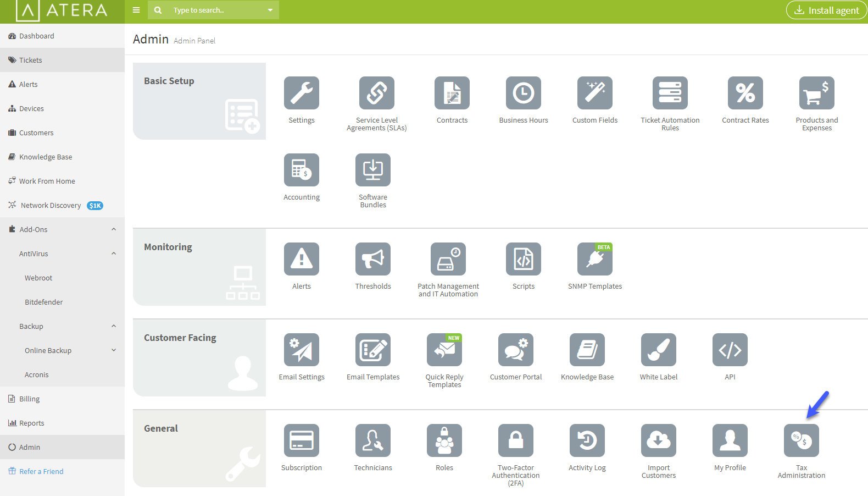Image resolution: width=868 pixels, height=496 pixels.
Task: Open the Settings wrench icon
Action: pyautogui.click(x=302, y=93)
